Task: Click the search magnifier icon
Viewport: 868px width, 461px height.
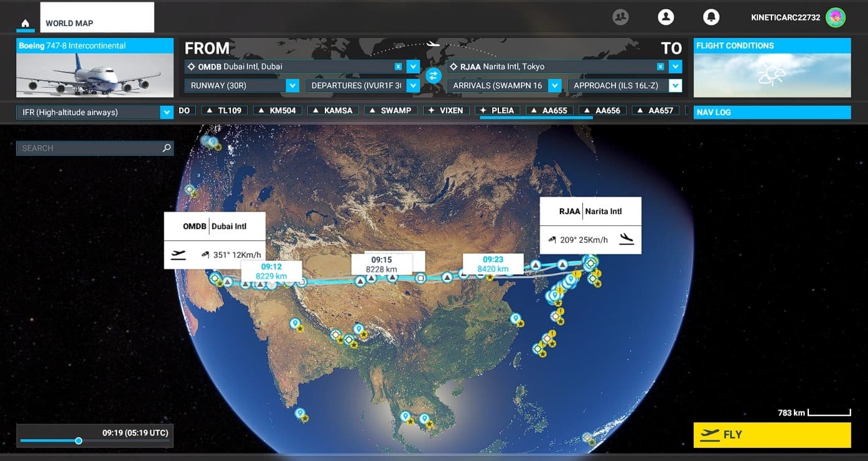Action: tap(166, 148)
